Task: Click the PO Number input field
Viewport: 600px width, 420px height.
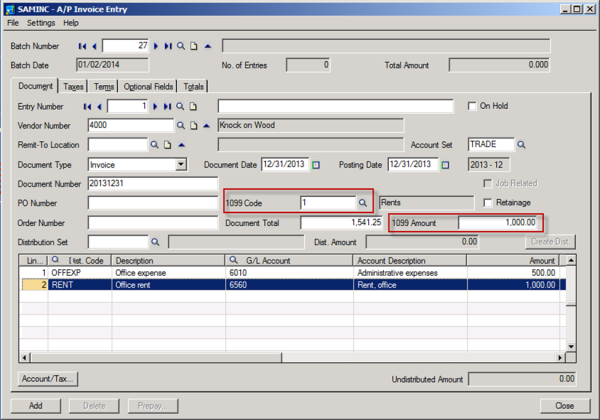Action: [x=153, y=203]
